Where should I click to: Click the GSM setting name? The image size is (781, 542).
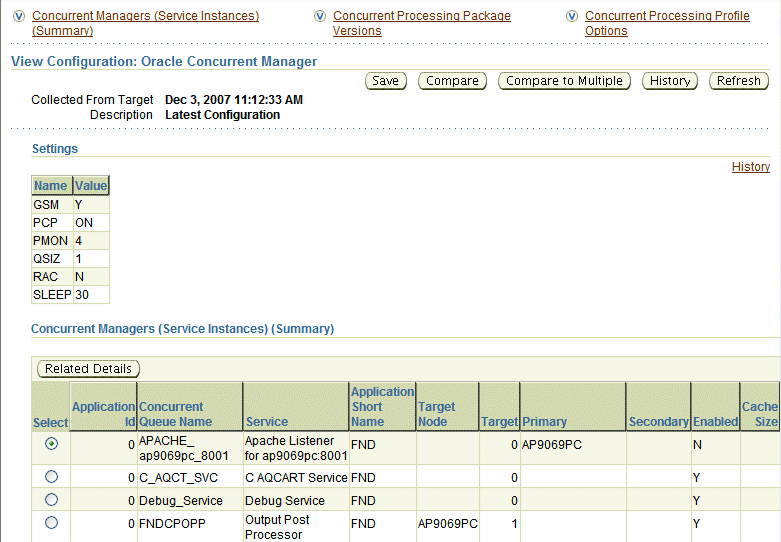tap(46, 205)
